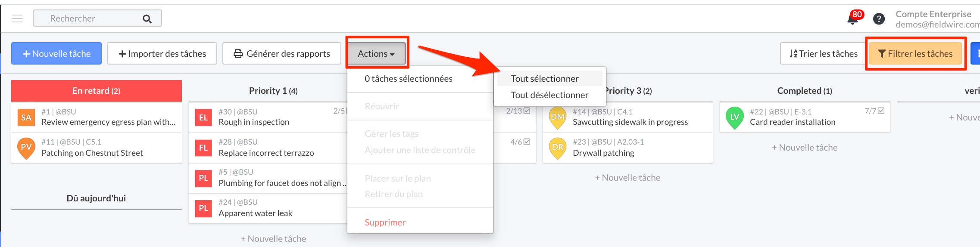The width and height of the screenshot is (980, 247).
Task: Open Filtrer les tâches filter
Action: (x=915, y=54)
